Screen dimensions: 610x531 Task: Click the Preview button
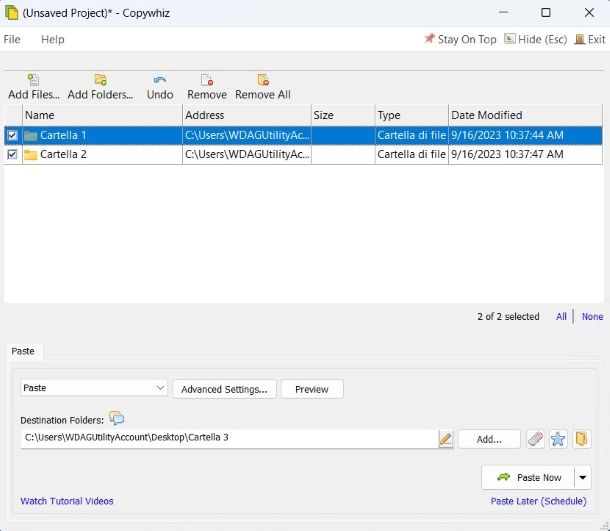(312, 389)
